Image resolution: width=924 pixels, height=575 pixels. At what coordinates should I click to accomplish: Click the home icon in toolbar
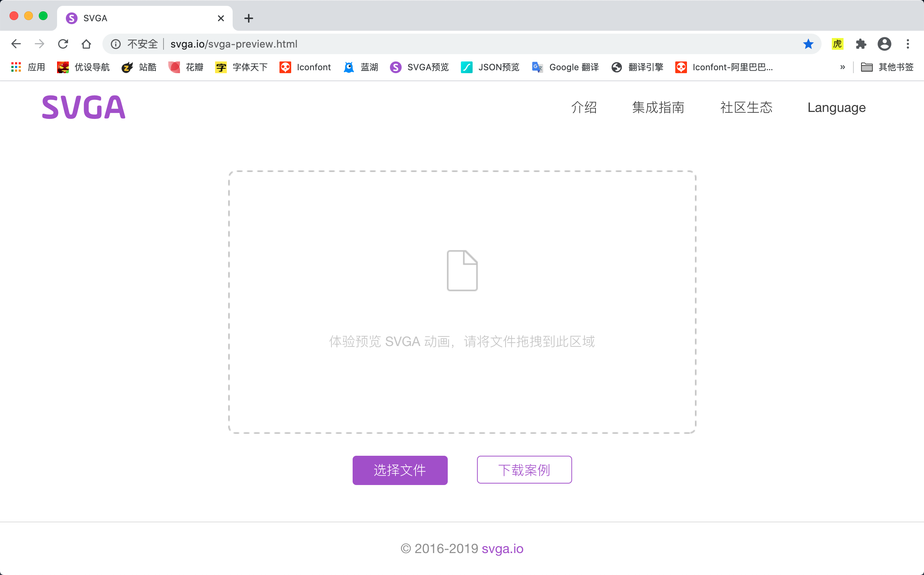(x=86, y=44)
